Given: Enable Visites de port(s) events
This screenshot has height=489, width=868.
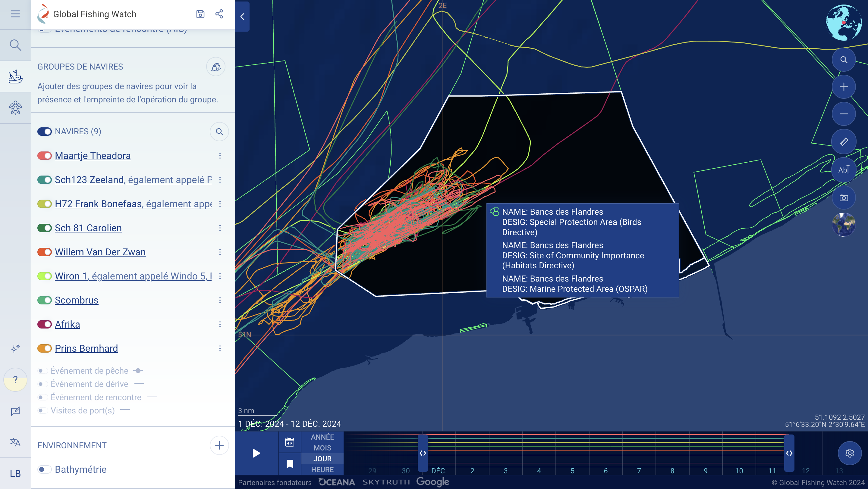Looking at the screenshot, I should tap(42, 411).
